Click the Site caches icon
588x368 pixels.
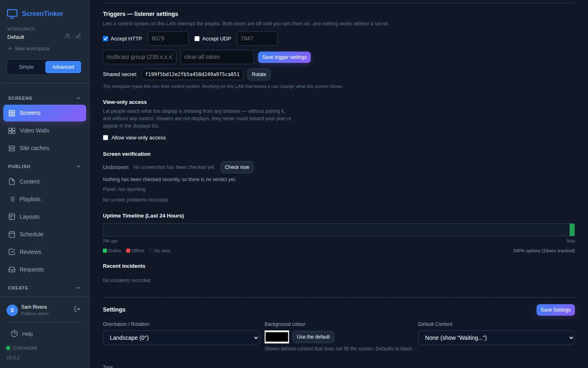(x=12, y=148)
